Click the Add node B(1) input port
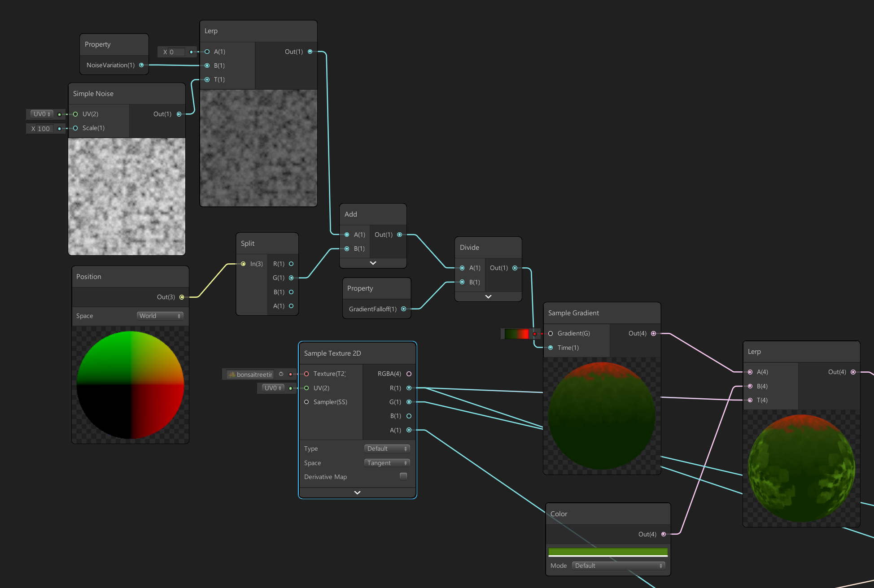This screenshot has width=874, height=588. pos(347,248)
